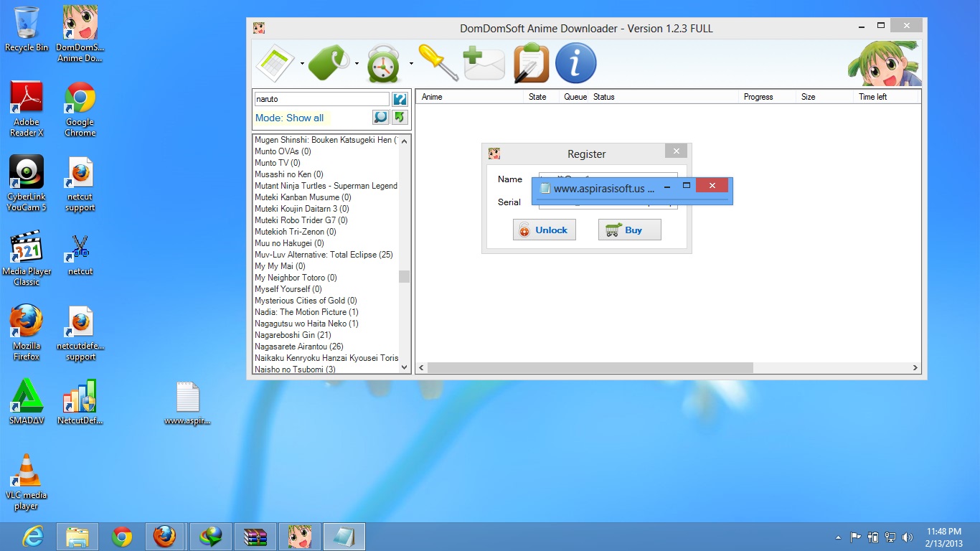Click the Size column header
This screenshot has width=980, height=551.
point(824,97)
